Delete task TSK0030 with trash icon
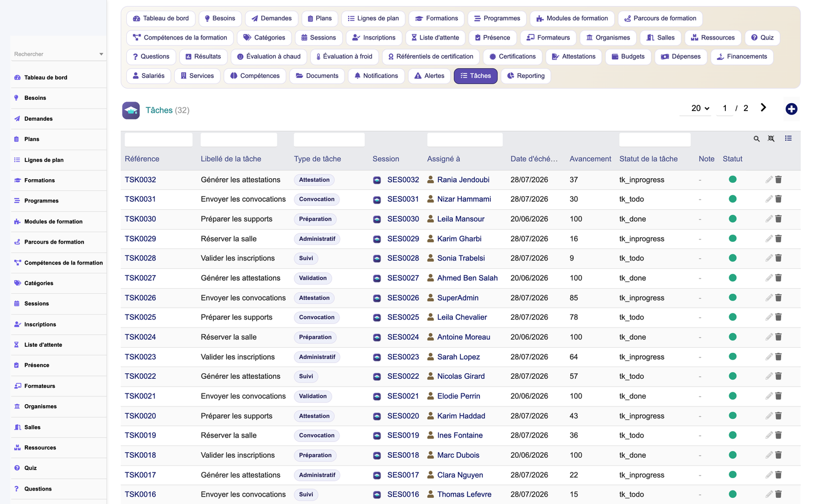 (x=778, y=219)
